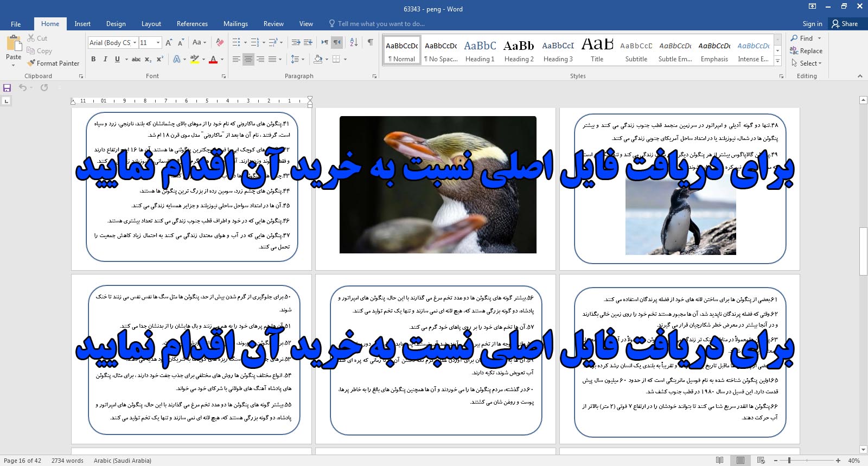
Task: Toggle Show/Hide paragraph marks
Action: pyautogui.click(x=370, y=42)
